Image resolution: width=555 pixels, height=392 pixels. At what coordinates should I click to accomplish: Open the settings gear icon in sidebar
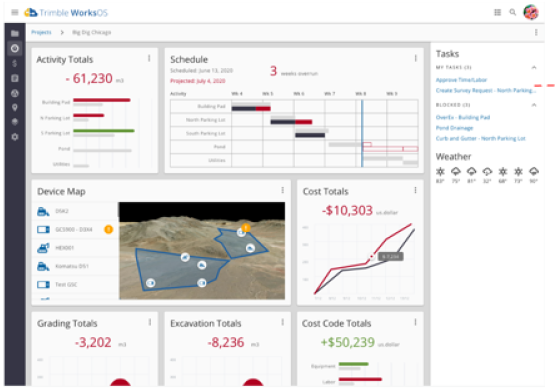[x=15, y=137]
